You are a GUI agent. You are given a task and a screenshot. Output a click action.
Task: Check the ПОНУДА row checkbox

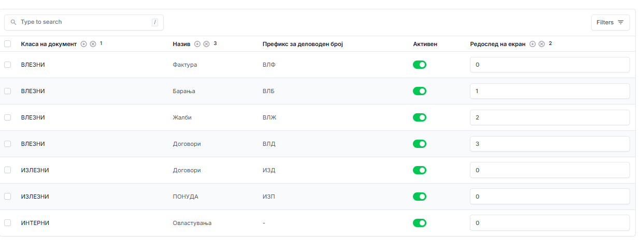(x=7, y=197)
